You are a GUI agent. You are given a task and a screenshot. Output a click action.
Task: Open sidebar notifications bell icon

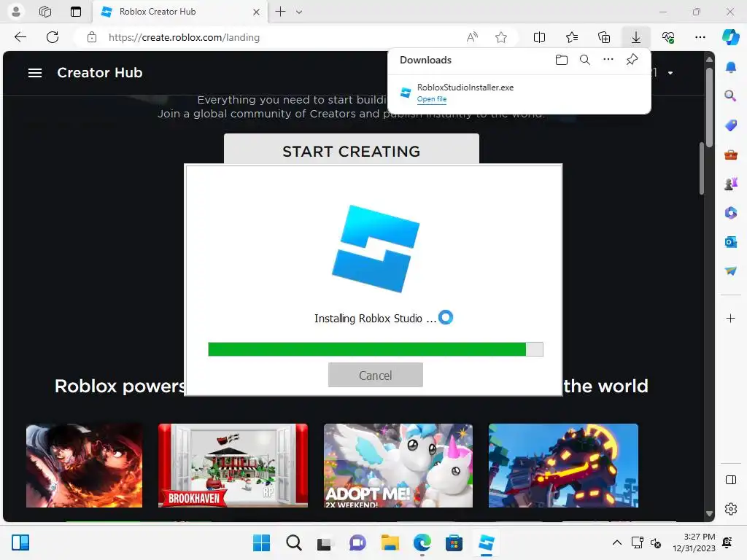[731, 67]
